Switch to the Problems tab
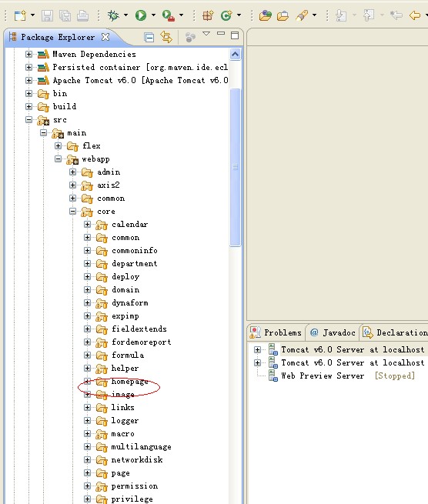428x504 pixels. click(276, 332)
